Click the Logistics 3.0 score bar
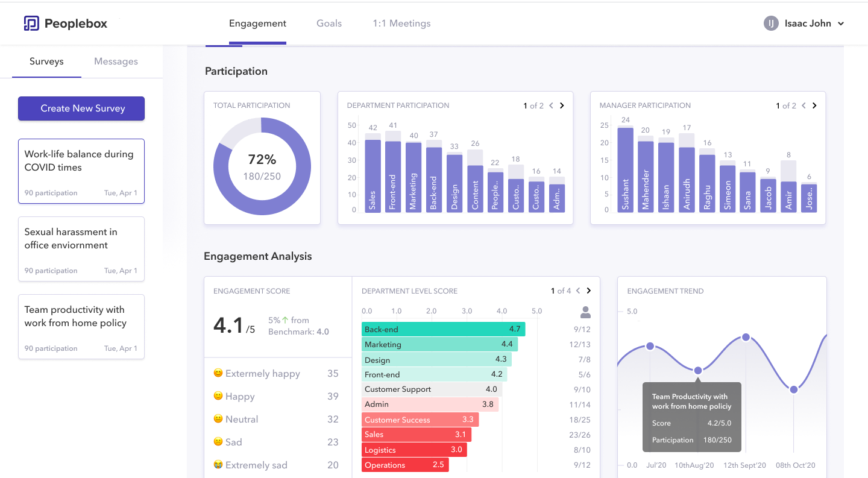 (414, 450)
